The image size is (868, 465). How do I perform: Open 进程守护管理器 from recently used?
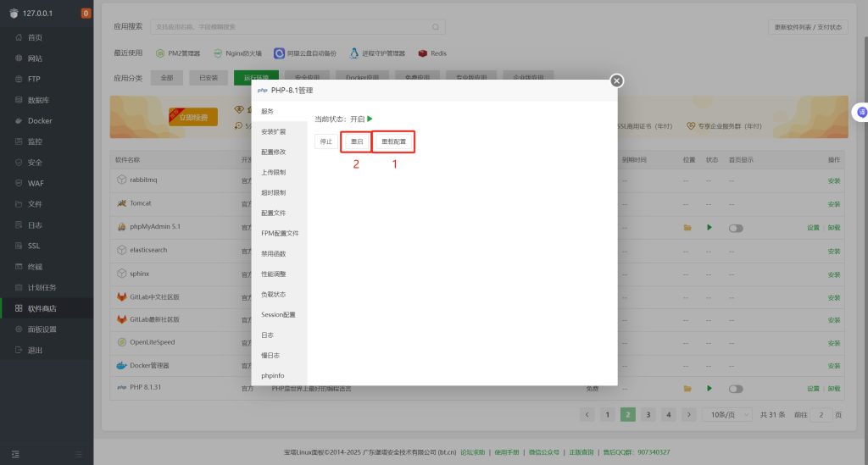[x=377, y=53]
